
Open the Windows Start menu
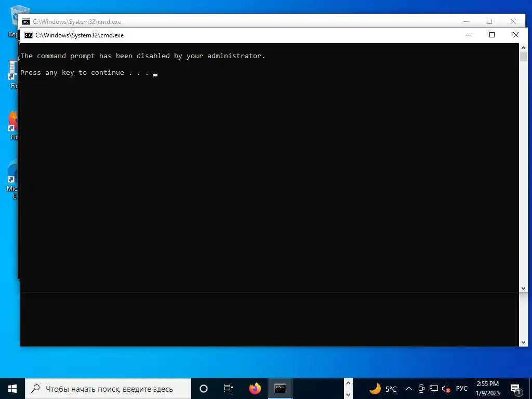pos(12,389)
